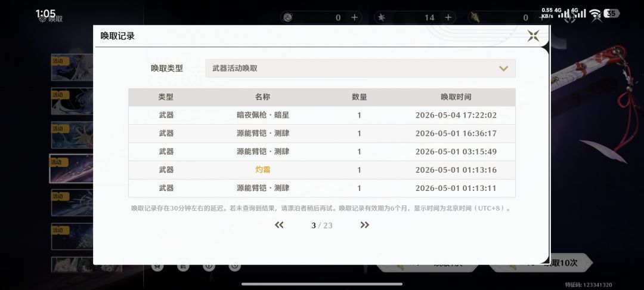
Task: Click the 唤取记录 dialog title
Action: [117, 36]
